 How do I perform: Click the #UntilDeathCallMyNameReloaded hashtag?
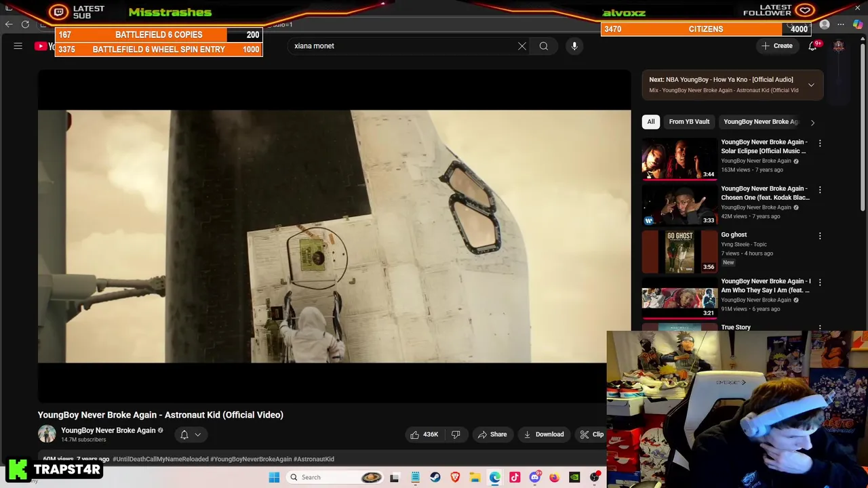[160, 459]
